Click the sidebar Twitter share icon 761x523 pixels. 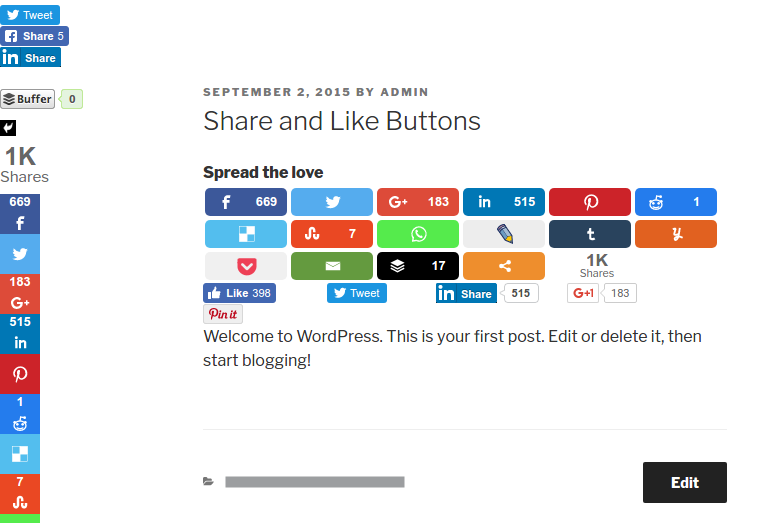20,254
